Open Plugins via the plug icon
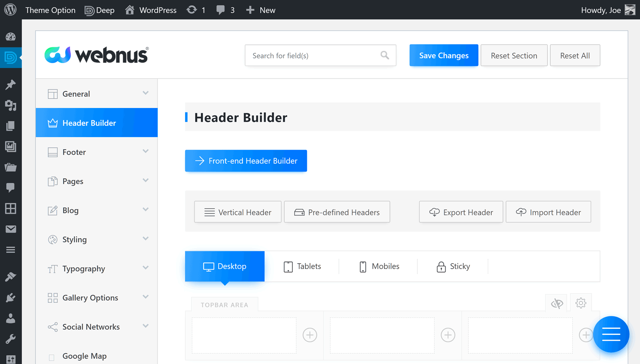The image size is (640, 364). 11,298
